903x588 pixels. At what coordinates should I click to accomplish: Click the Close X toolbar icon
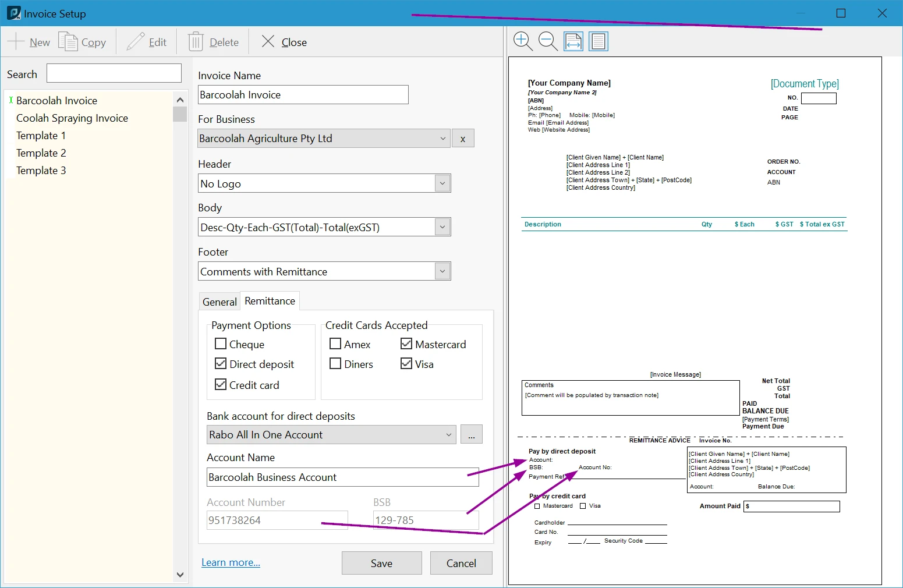268,41
